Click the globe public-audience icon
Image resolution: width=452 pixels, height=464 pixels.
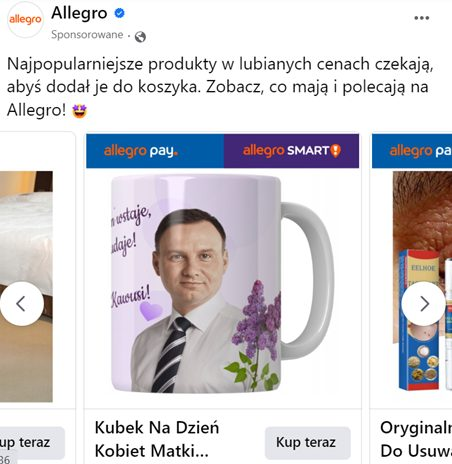140,36
